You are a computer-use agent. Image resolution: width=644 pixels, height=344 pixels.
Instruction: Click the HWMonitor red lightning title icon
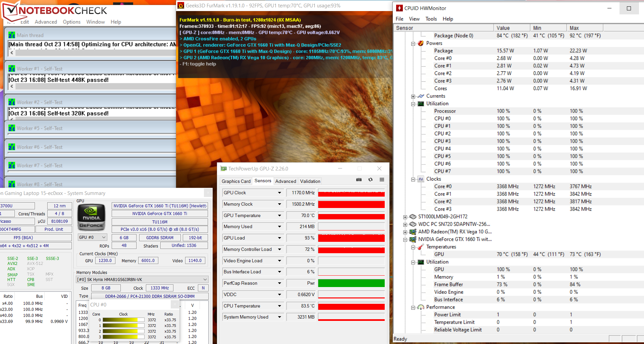tap(399, 8)
